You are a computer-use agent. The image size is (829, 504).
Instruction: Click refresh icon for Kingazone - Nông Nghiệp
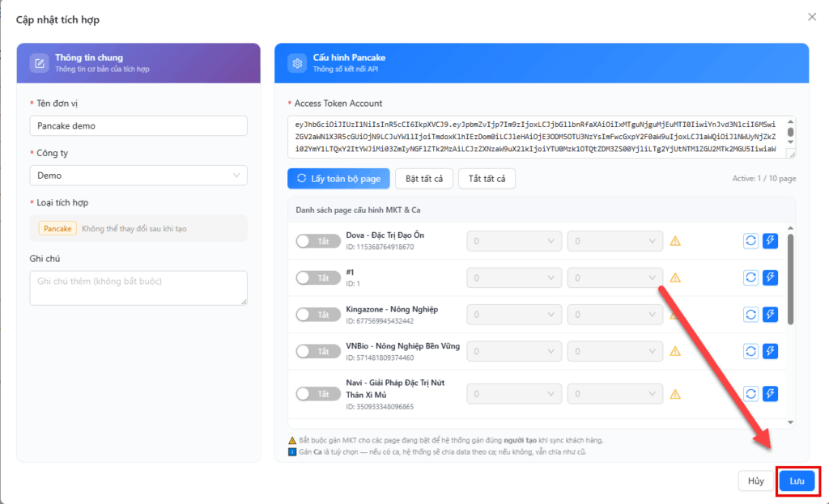pos(750,315)
